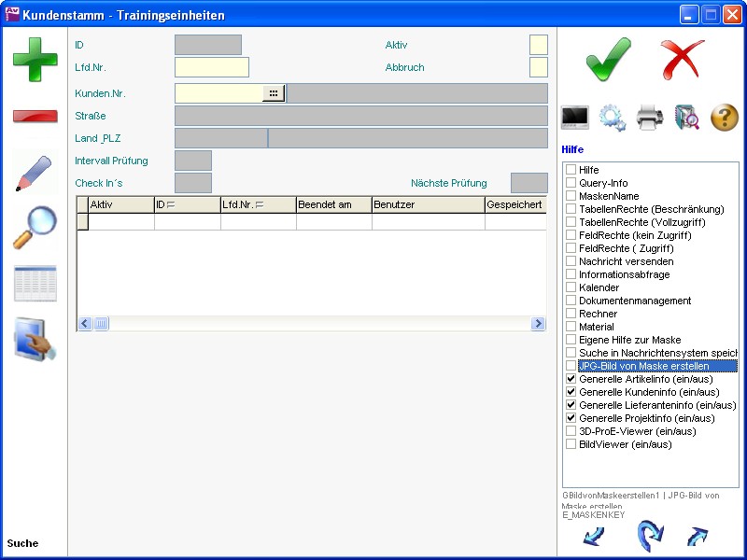
Task: Select JPG-Bild von Maske erstellen entry
Action: point(642,367)
